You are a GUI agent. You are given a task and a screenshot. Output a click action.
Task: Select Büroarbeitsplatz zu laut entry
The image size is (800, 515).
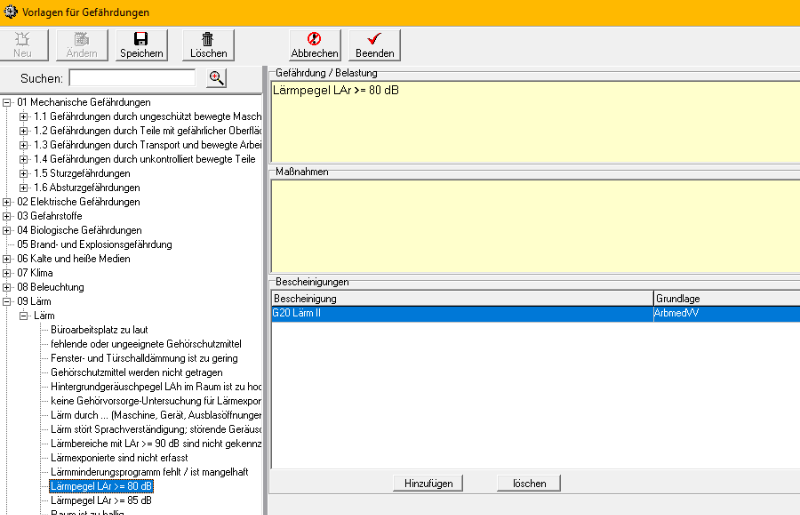click(x=99, y=329)
